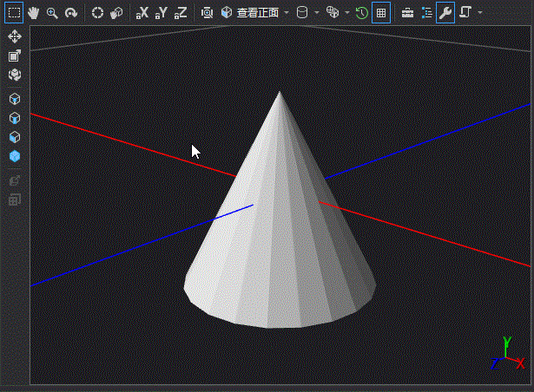Click the fit-to-view focus icon
Image resolution: width=534 pixels, height=392 pixels.
tap(207, 13)
